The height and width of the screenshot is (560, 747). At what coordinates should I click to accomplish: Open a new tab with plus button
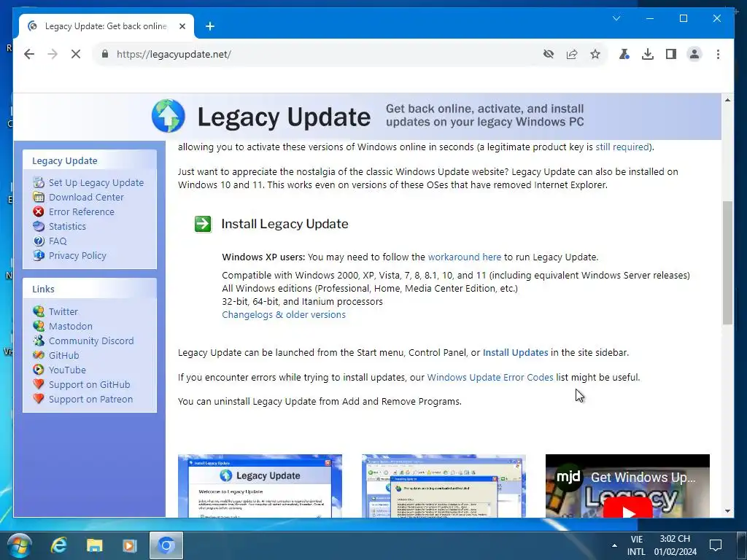pos(209,27)
